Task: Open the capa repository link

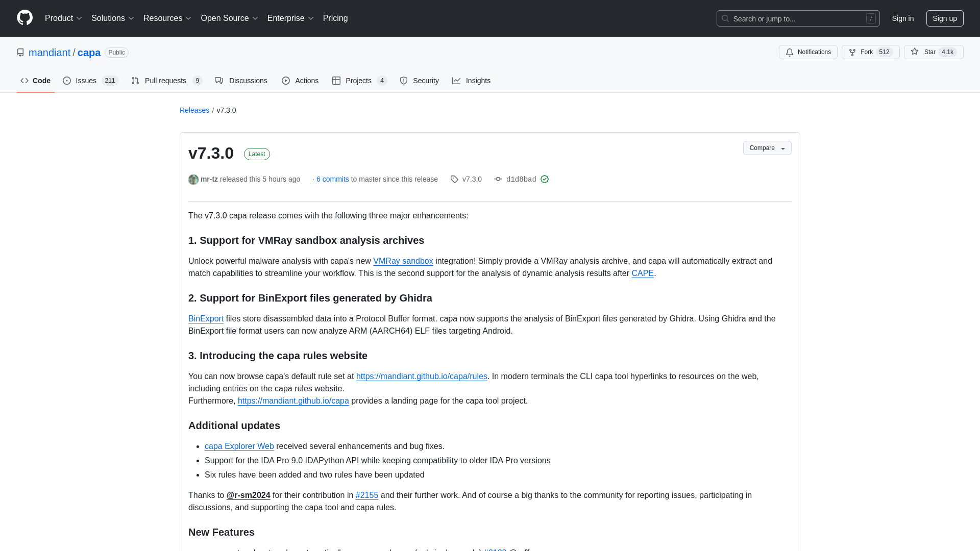Action: coord(89,53)
